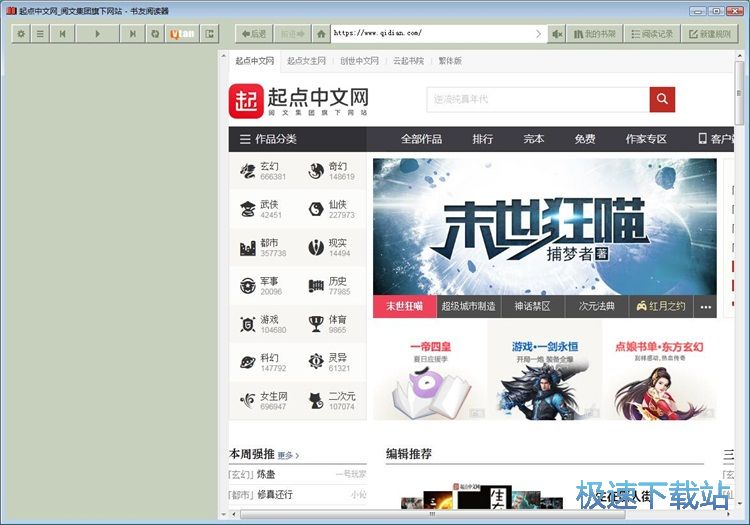This screenshot has width=750, height=525.
Task: Open 阅读记录 reading history
Action: [x=652, y=33]
